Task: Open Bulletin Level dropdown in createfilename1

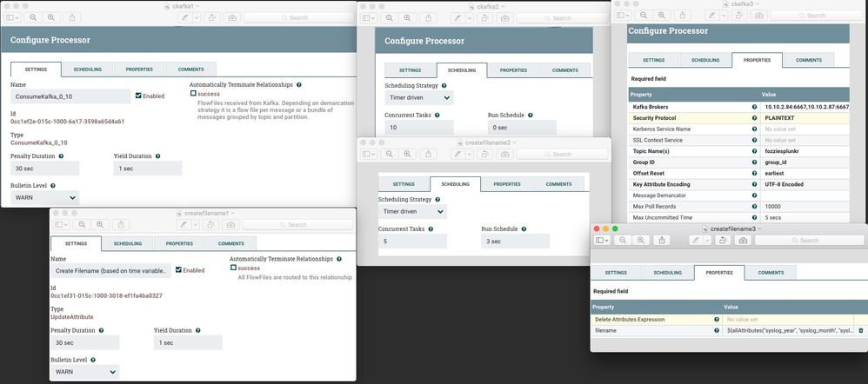Action: [84, 372]
